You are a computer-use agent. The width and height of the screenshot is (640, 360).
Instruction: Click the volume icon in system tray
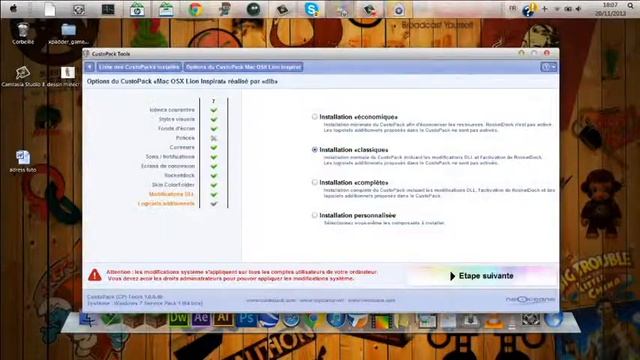(578, 9)
